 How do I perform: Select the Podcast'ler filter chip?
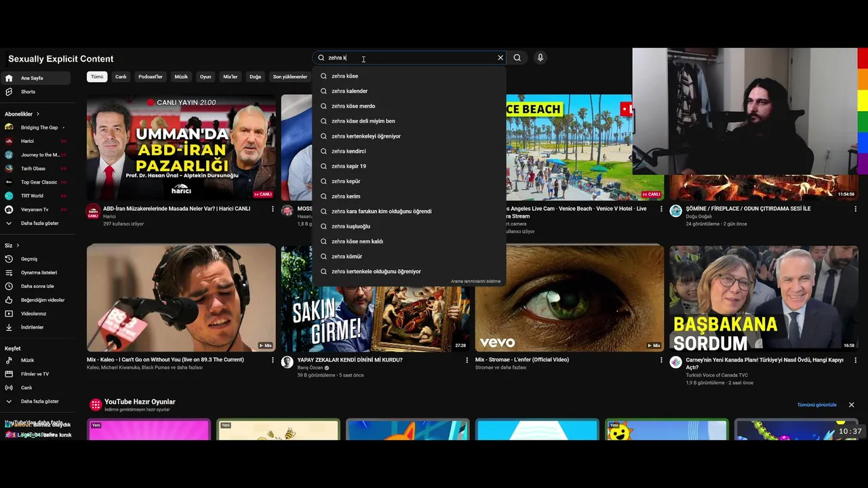[151, 77]
